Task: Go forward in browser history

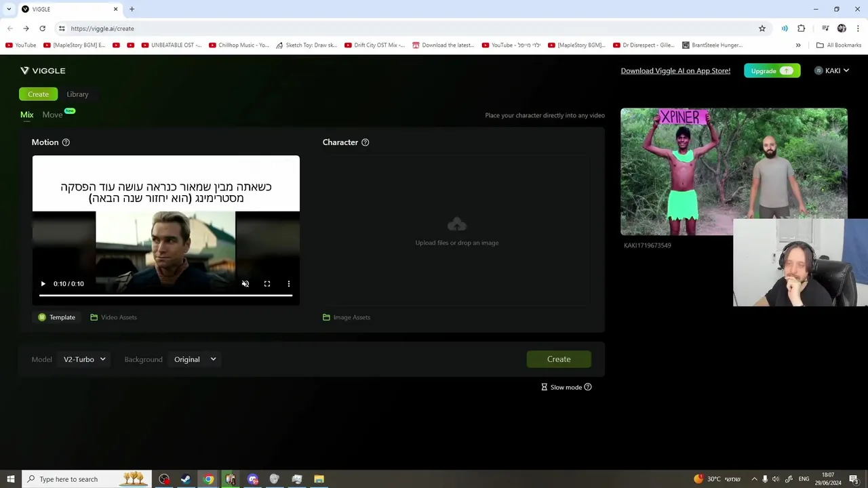Action: (x=26, y=28)
